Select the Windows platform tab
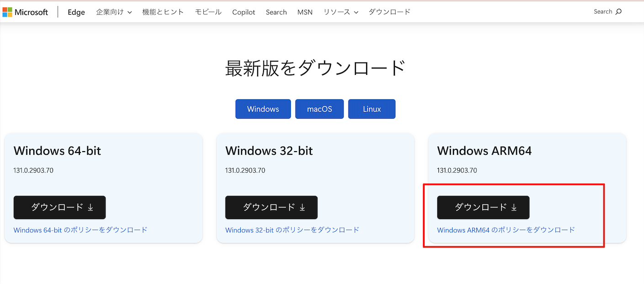The height and width of the screenshot is (284, 644). pyautogui.click(x=263, y=109)
